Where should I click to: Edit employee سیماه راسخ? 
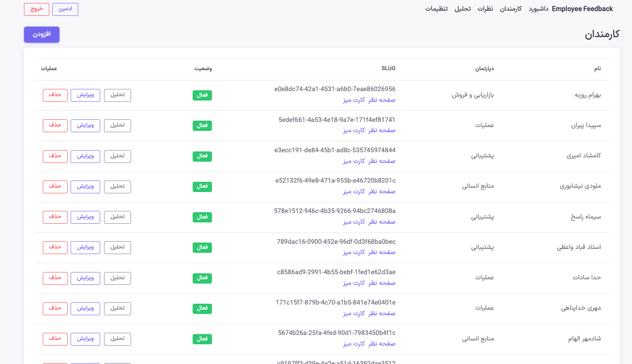(x=85, y=217)
